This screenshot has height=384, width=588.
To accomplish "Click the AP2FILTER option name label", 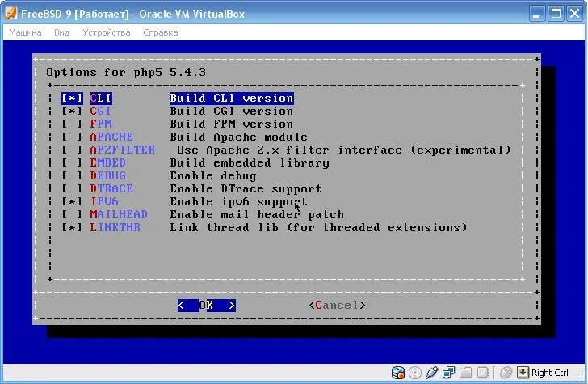I will pos(122,150).
